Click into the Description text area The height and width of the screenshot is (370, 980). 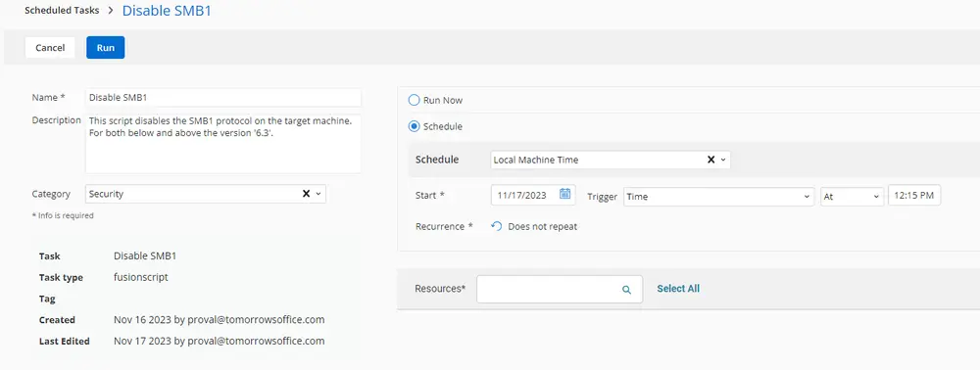click(223, 143)
